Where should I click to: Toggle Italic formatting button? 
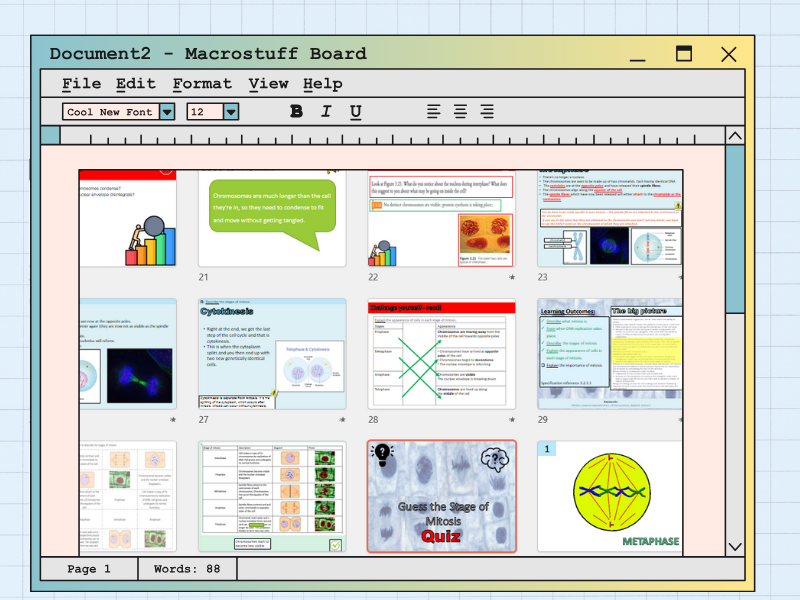[325, 112]
